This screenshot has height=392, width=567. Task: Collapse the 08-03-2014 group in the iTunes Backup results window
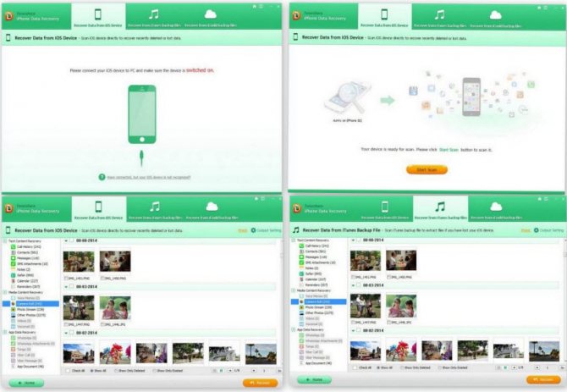(x=353, y=285)
